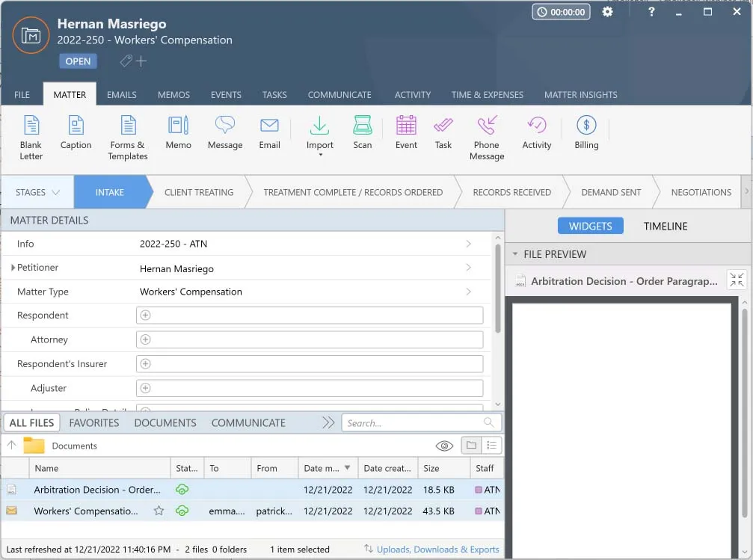This screenshot has height=560, width=753.
Task: Open Forms & Templates
Action: (x=128, y=138)
